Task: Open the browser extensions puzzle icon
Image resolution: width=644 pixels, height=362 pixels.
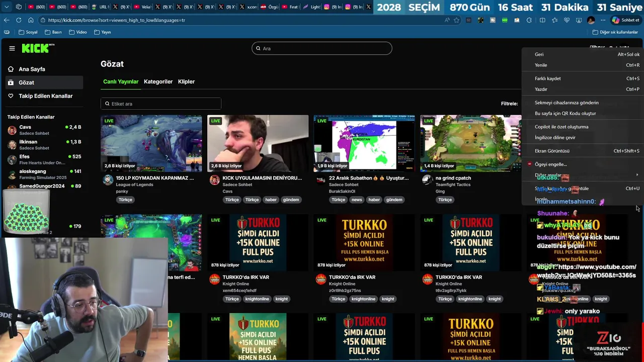Action: [529, 20]
